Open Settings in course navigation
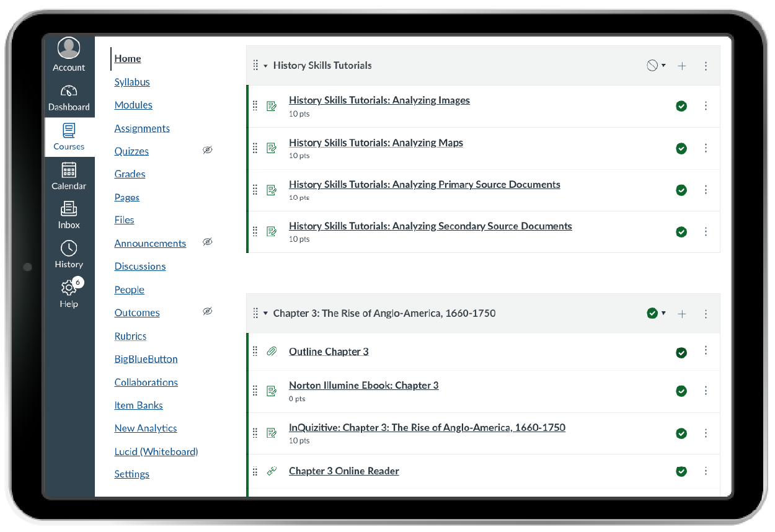The width and height of the screenshot is (775, 532). [131, 474]
